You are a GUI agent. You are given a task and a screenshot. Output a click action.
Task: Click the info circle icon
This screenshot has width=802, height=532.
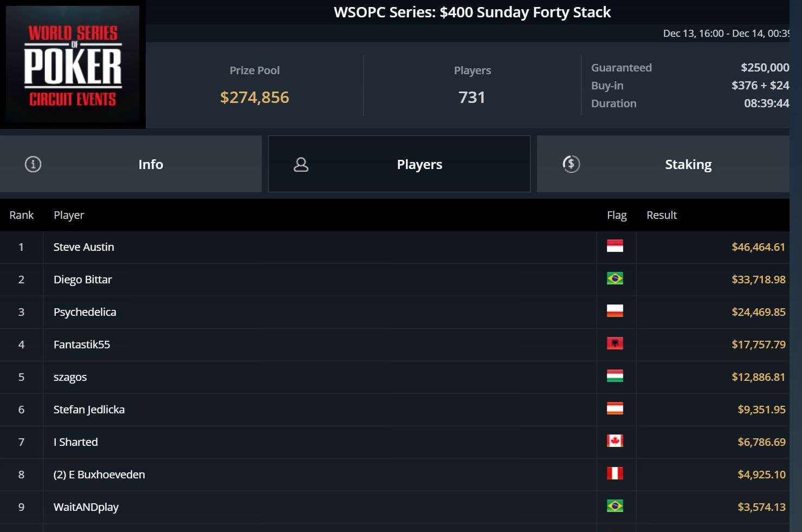pos(33,164)
